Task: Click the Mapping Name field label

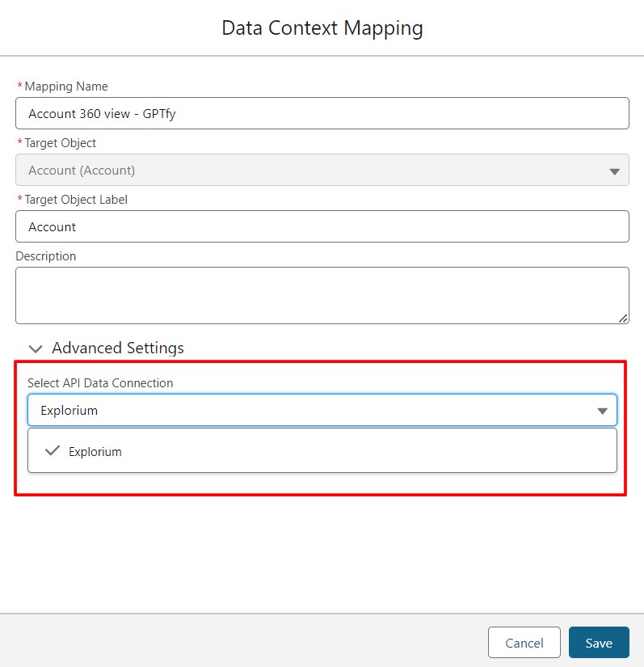Action: 66,87
